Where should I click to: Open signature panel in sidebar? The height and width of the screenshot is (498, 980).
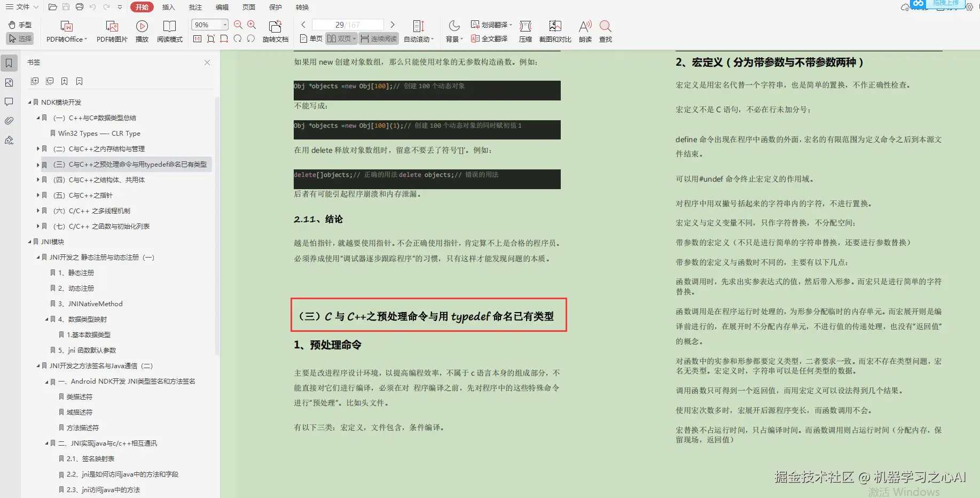(9, 140)
